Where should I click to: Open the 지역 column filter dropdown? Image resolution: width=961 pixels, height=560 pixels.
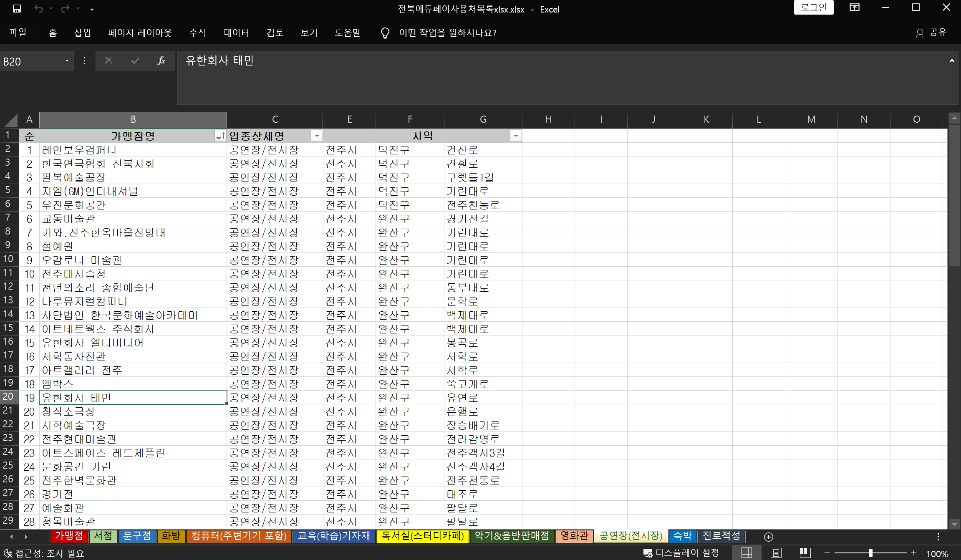click(x=516, y=136)
